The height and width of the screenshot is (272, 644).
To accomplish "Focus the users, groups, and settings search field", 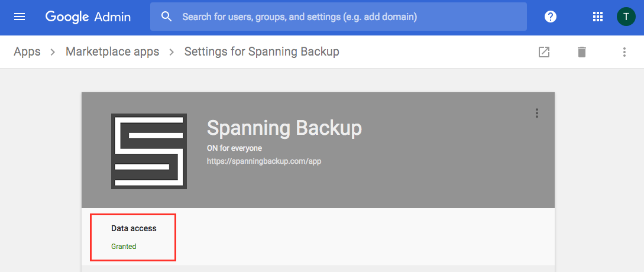I will click(338, 17).
